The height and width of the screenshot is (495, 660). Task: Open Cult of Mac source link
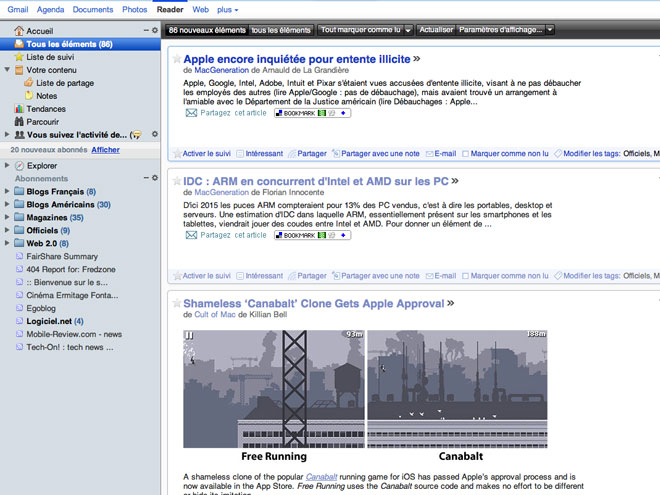215,314
